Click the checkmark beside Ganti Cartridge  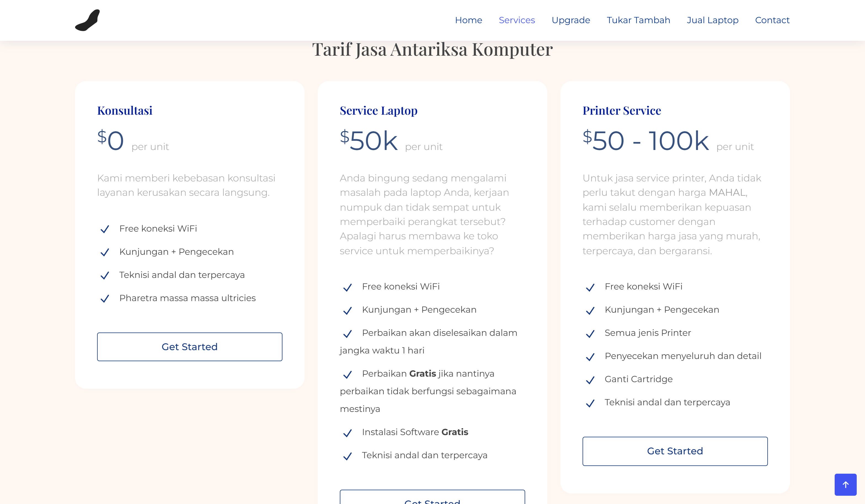tap(590, 380)
